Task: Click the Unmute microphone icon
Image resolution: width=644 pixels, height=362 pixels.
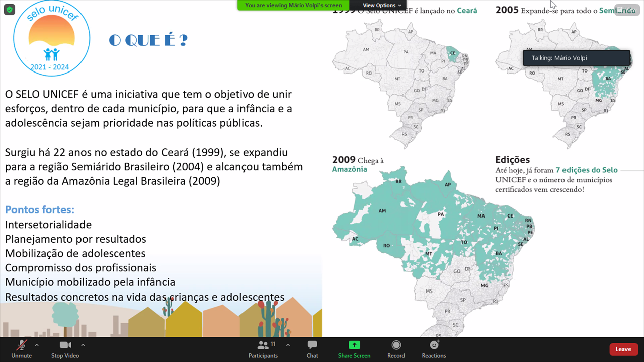Action: coord(21,345)
